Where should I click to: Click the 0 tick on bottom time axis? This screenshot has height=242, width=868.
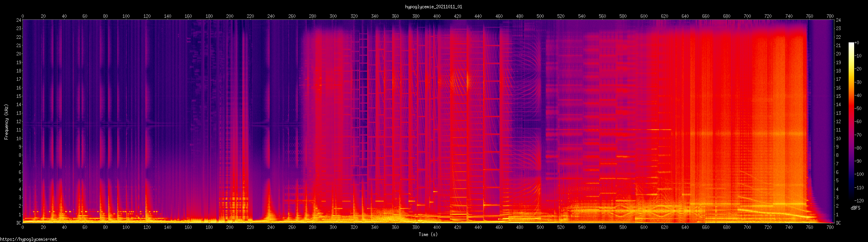[x=23, y=227]
